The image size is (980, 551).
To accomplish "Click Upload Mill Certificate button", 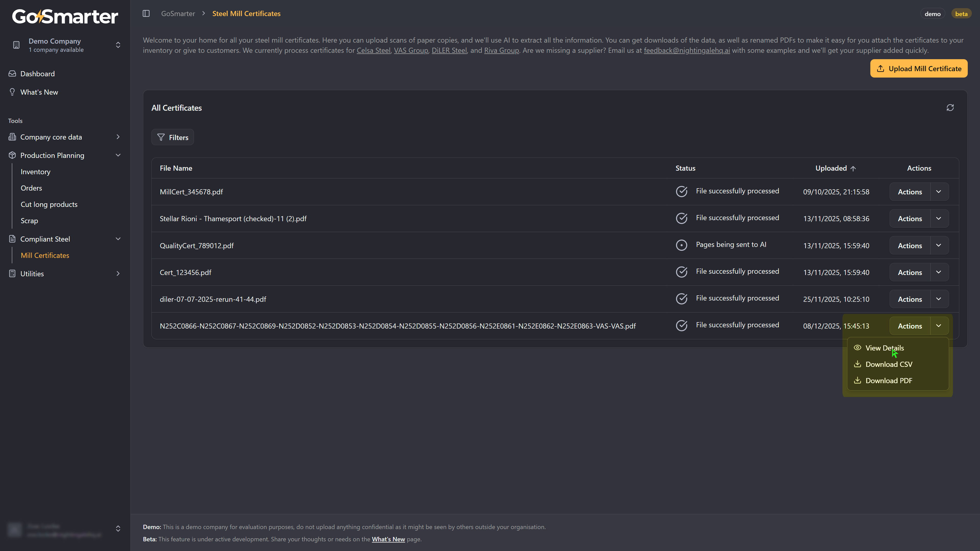I will click(918, 69).
